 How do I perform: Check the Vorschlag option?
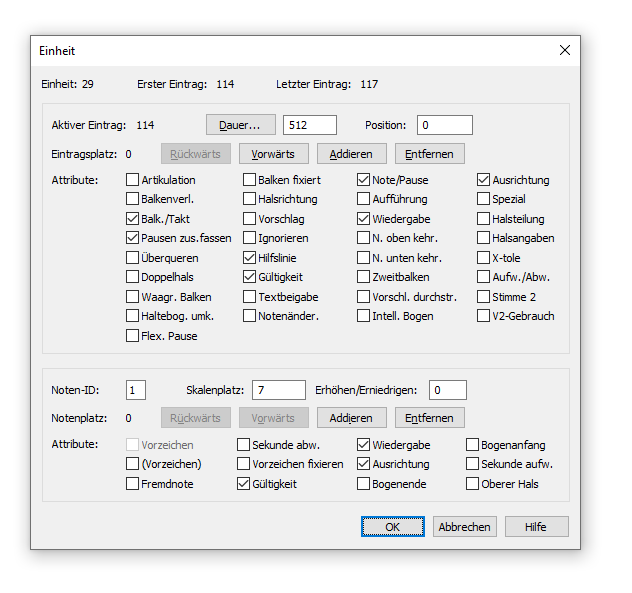point(249,219)
